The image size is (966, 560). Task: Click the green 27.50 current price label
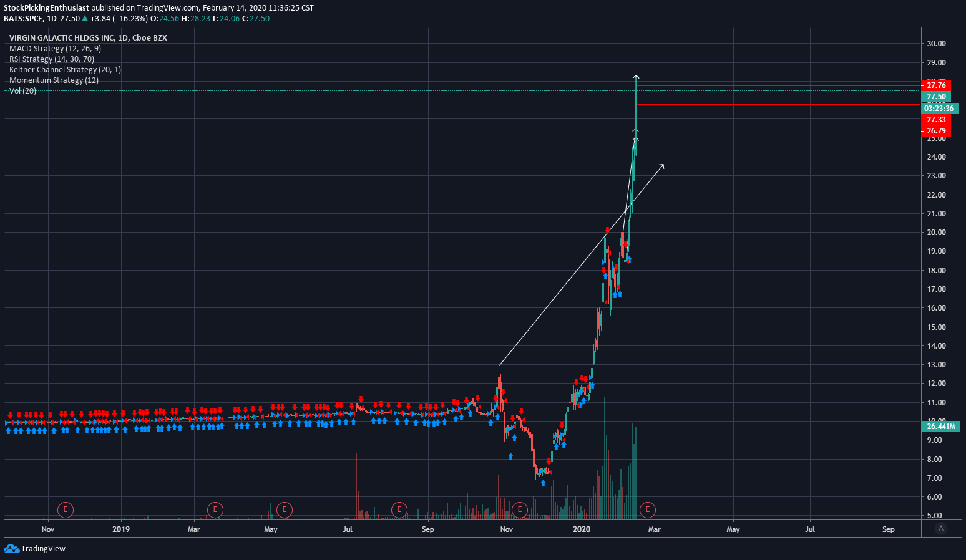(936, 97)
